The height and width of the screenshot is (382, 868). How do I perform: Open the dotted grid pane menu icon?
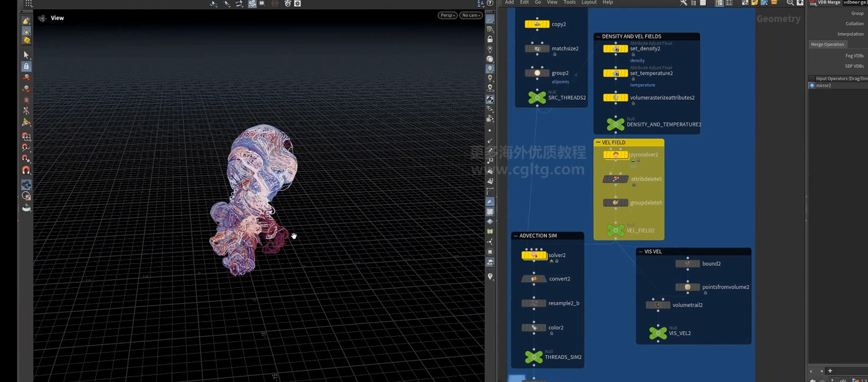[29, 3]
